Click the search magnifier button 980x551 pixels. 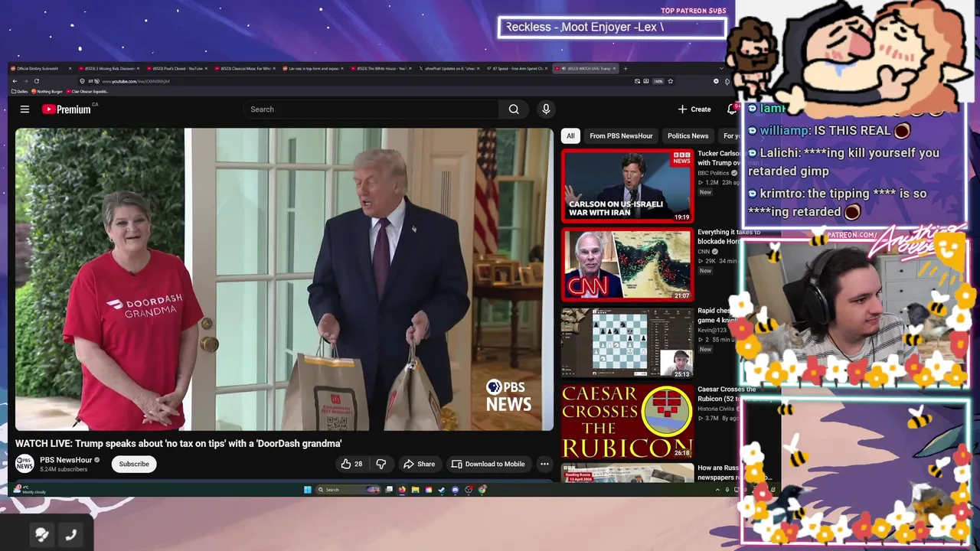coord(514,109)
